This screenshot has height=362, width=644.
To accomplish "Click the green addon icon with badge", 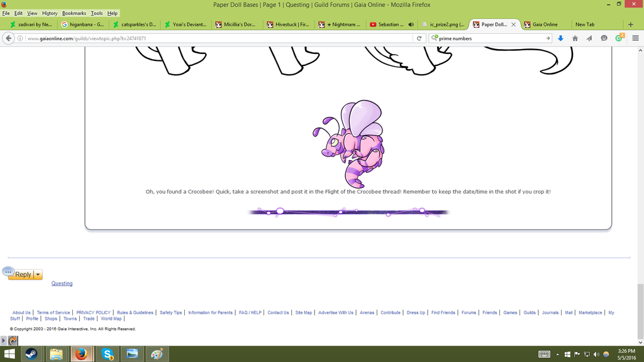I will click(x=619, y=38).
